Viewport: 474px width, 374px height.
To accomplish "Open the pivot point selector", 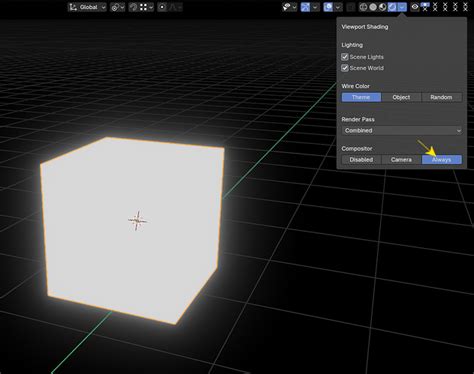I will tap(118, 7).
